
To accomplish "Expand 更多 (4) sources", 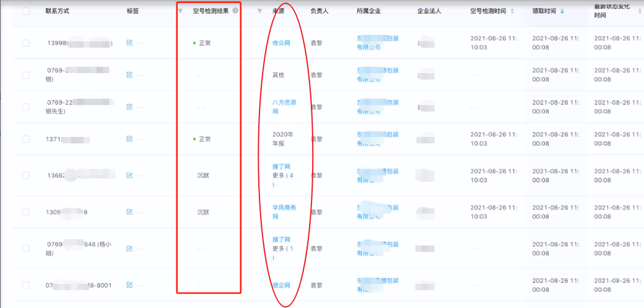I will click(283, 180).
